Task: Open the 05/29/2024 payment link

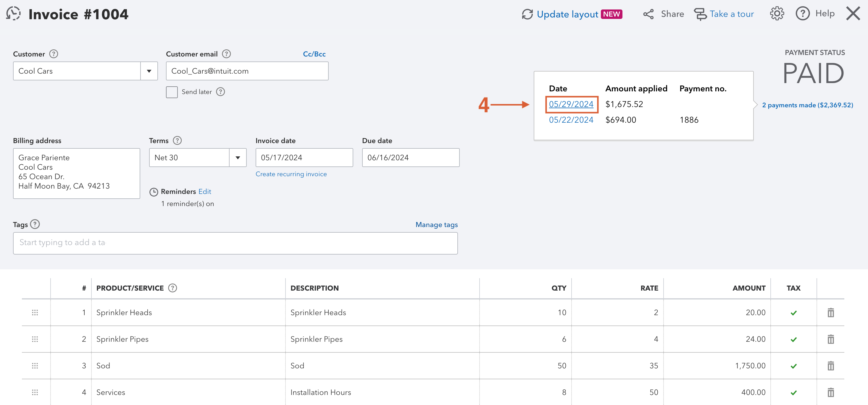Action: coord(571,104)
